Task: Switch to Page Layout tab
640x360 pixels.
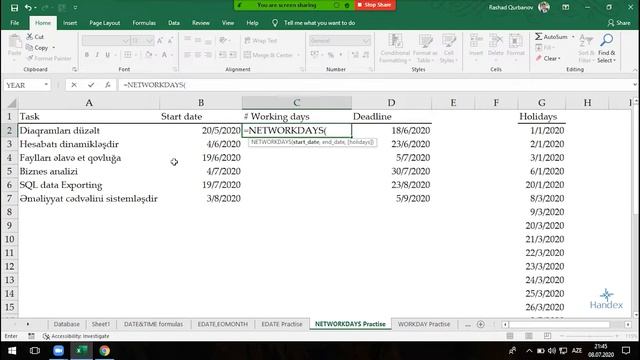Action: 104,23
